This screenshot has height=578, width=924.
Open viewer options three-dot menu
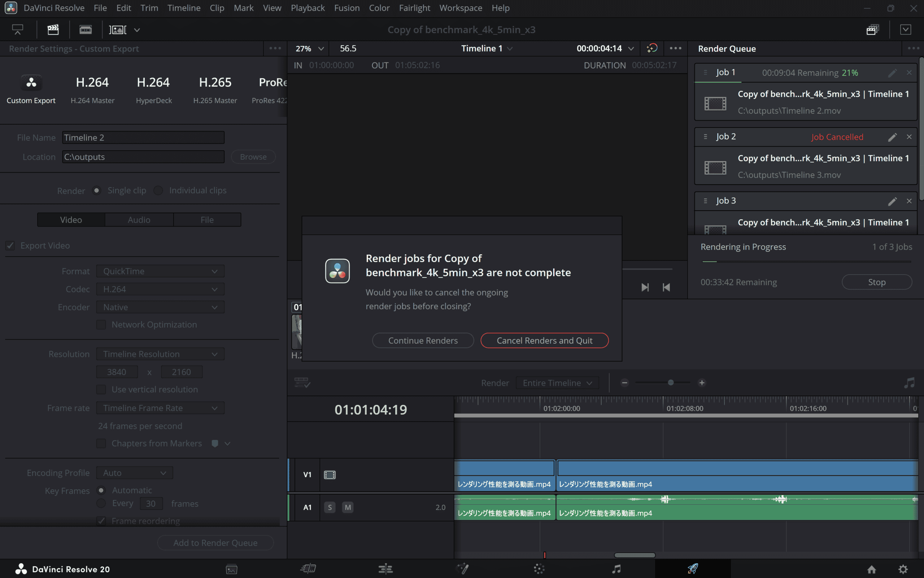coord(675,48)
